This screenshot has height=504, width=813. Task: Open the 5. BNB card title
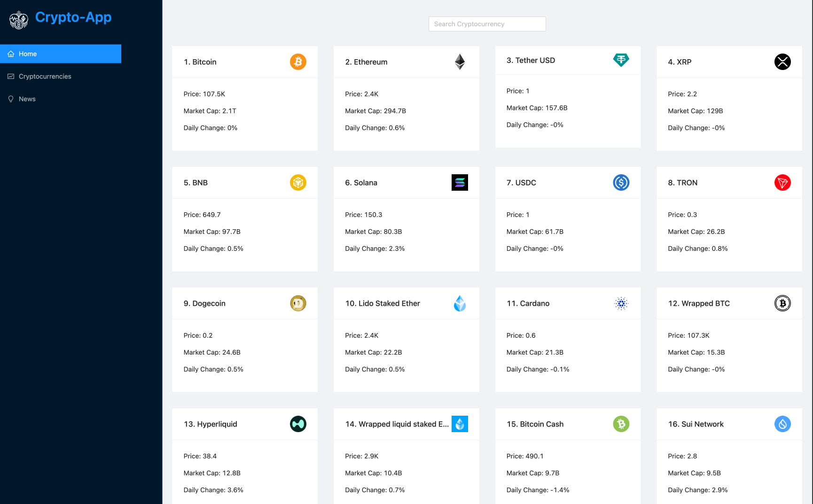tap(195, 183)
